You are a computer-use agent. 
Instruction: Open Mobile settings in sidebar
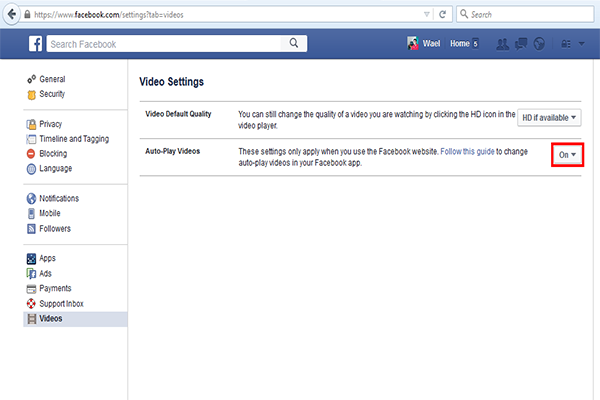[50, 213]
